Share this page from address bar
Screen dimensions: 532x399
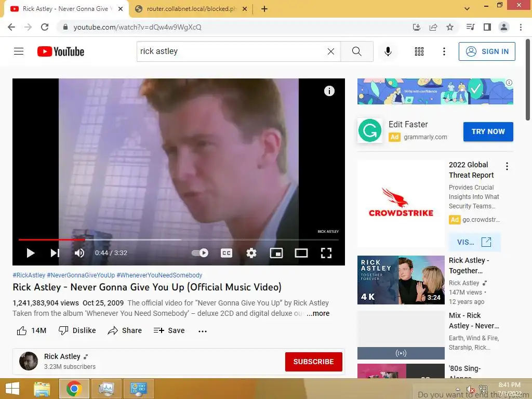[433, 27]
